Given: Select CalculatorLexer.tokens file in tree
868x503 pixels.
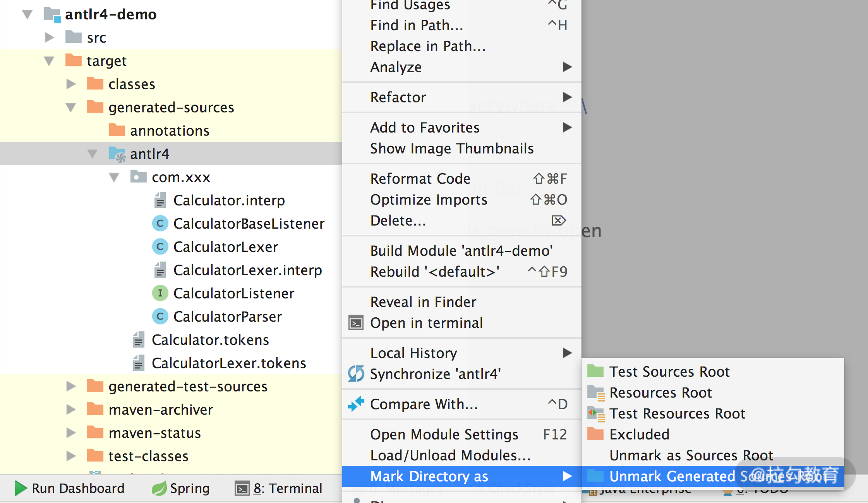Looking at the screenshot, I should coord(228,363).
